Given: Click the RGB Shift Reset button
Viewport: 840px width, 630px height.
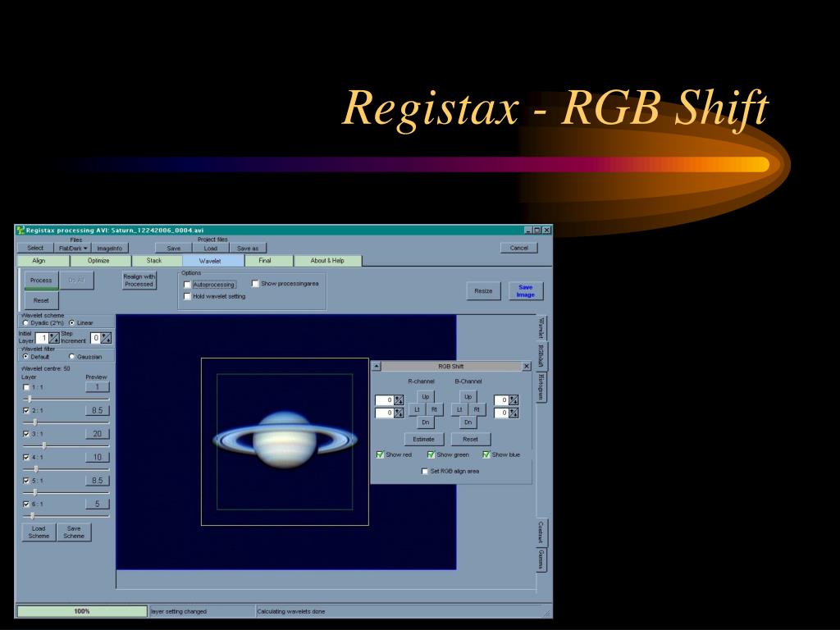Looking at the screenshot, I should [x=470, y=440].
